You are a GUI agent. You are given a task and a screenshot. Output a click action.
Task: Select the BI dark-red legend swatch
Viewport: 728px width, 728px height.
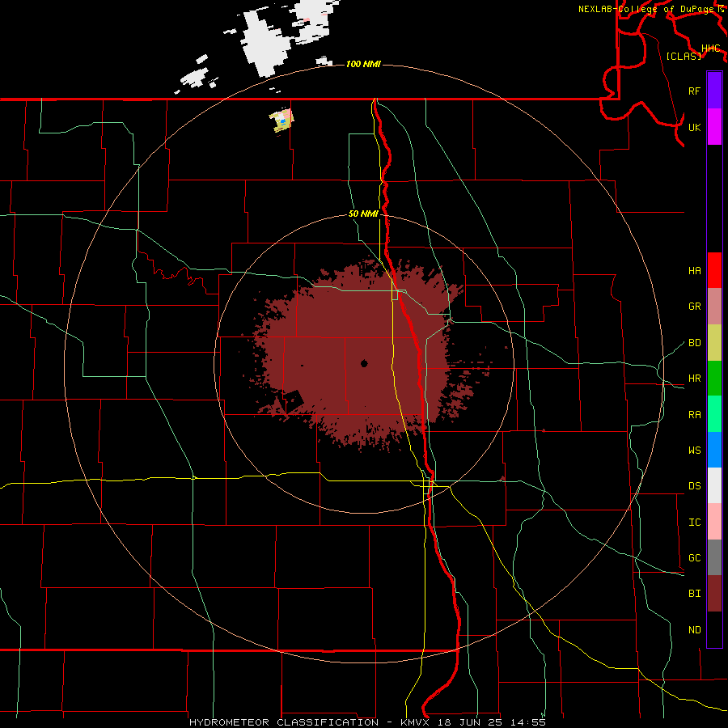[714, 594]
